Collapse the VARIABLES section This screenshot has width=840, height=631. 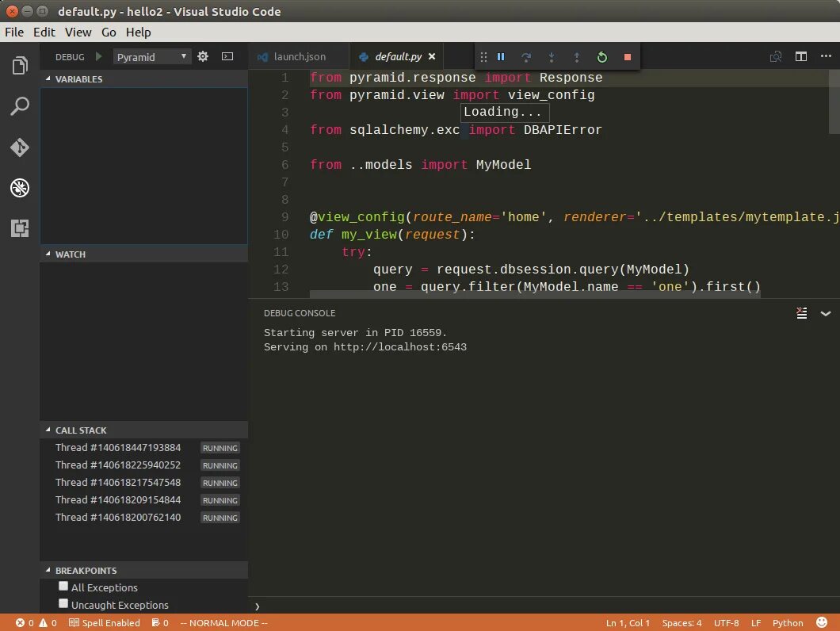pyautogui.click(x=143, y=78)
